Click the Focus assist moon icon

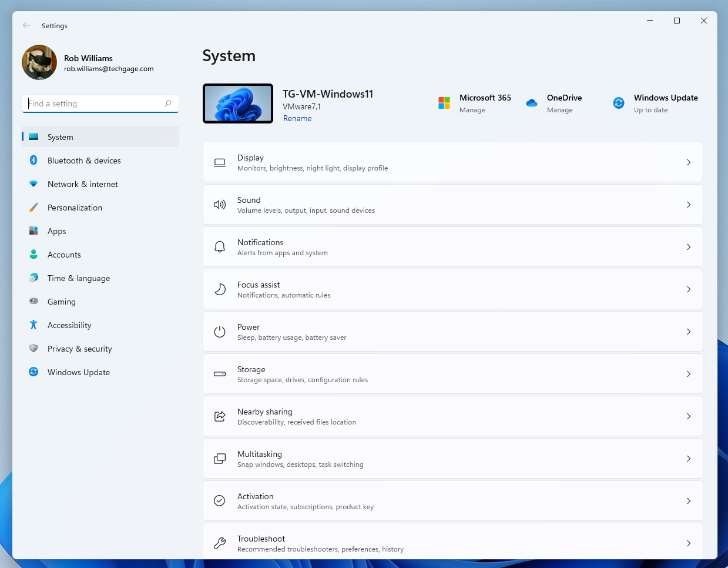220,289
